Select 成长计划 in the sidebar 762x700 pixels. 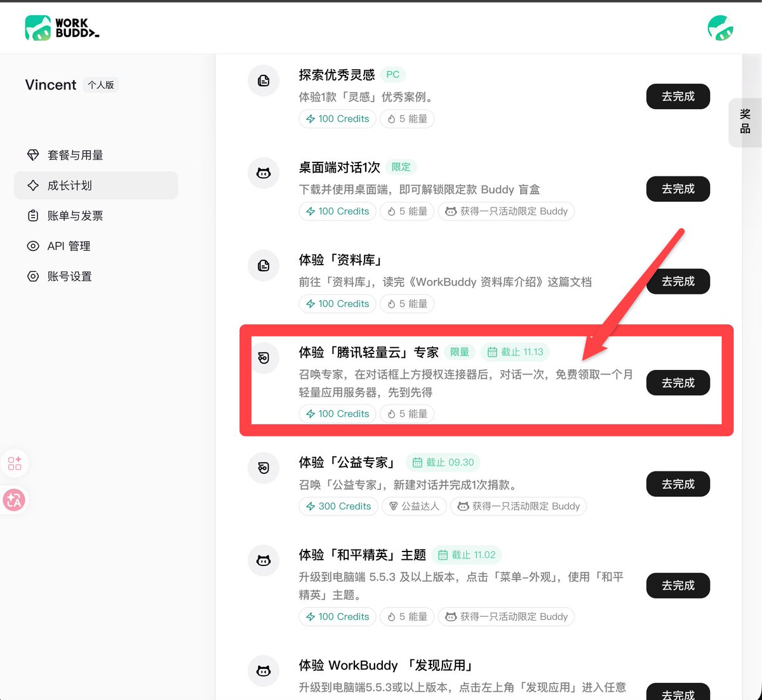96,185
